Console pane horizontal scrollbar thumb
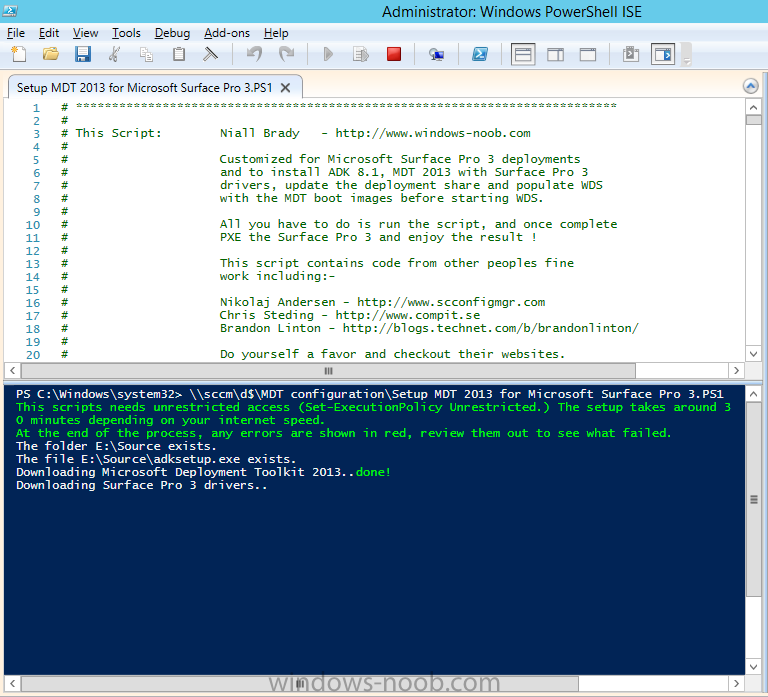The width and height of the screenshot is (768, 697). point(299,683)
